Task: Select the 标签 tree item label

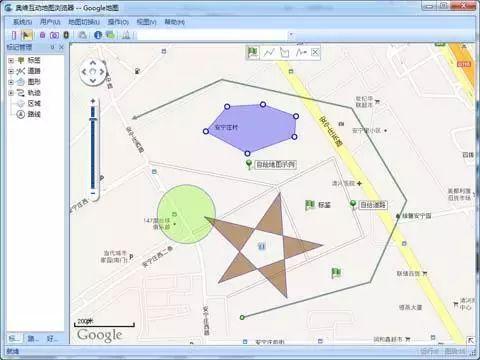Action: click(x=34, y=60)
